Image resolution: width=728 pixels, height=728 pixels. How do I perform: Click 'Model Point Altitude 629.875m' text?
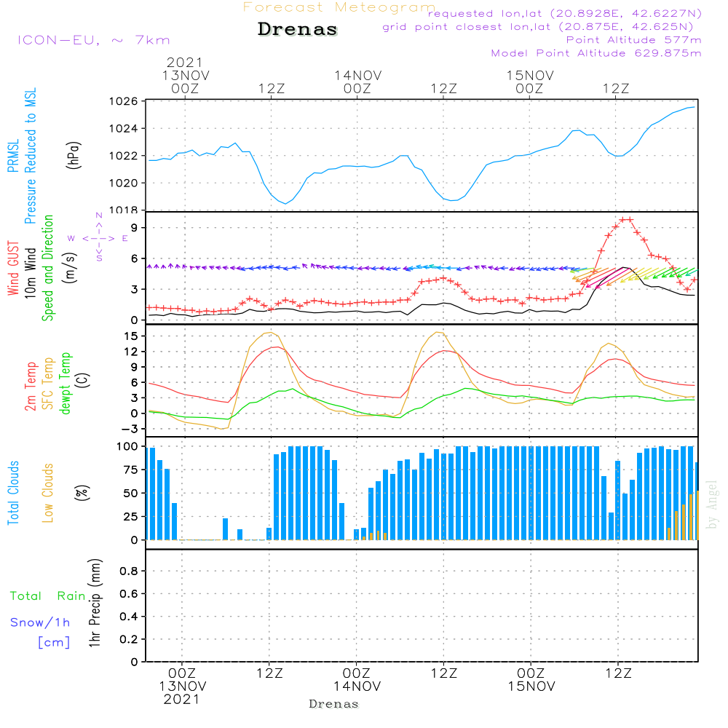coord(596,53)
